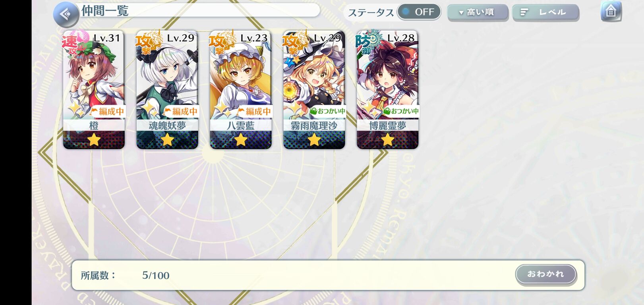Open the 高い順 sort order dropdown
Screen dimensions: 644x305
click(x=478, y=12)
